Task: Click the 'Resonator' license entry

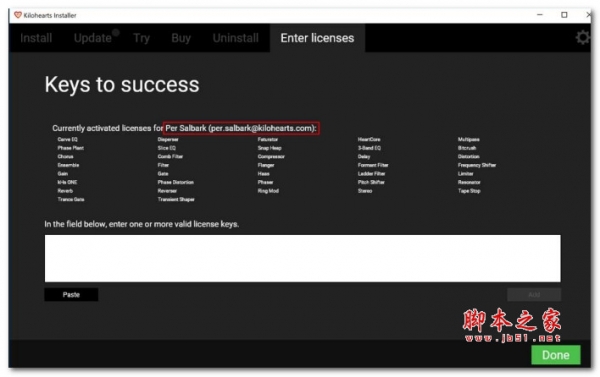Action: pyautogui.click(x=469, y=182)
